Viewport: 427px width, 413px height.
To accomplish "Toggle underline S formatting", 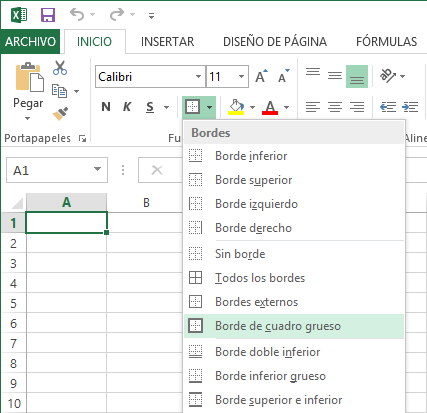I will point(150,107).
